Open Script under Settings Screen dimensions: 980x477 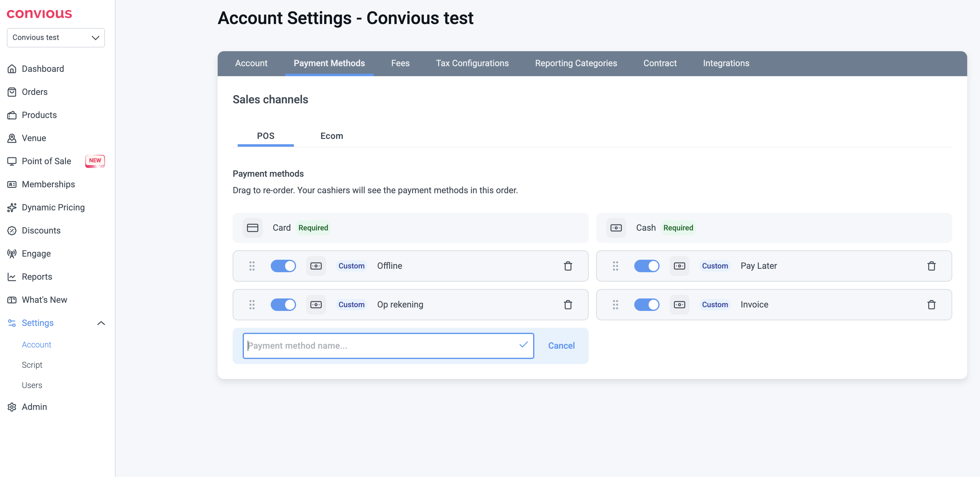click(32, 365)
